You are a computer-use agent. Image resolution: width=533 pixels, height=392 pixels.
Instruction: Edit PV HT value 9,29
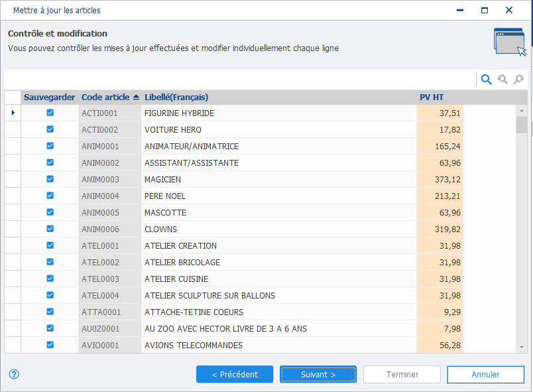(x=440, y=312)
